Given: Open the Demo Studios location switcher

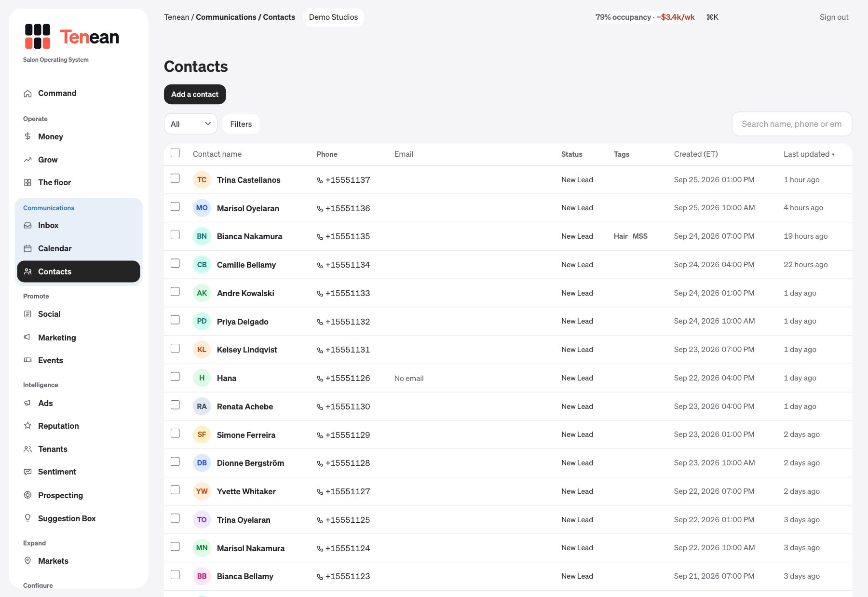Looking at the screenshot, I should tap(333, 17).
